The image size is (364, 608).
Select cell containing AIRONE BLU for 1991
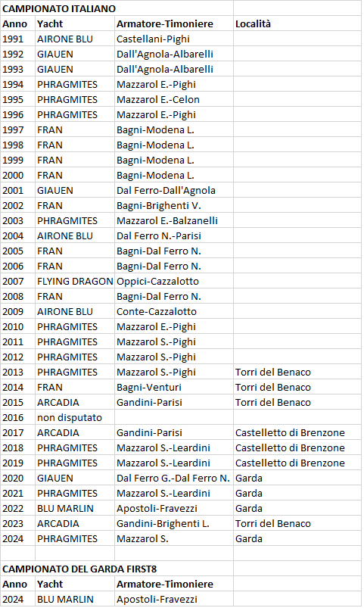click(75, 39)
